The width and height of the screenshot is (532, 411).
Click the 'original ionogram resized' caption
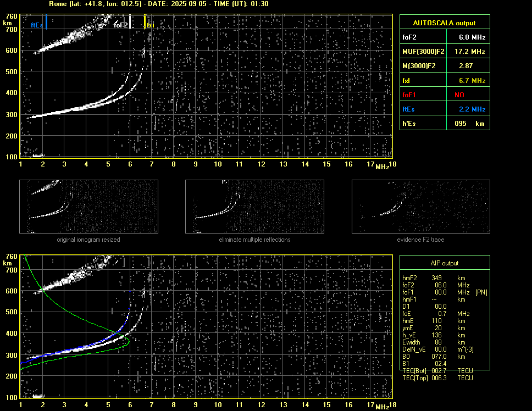pos(88,240)
